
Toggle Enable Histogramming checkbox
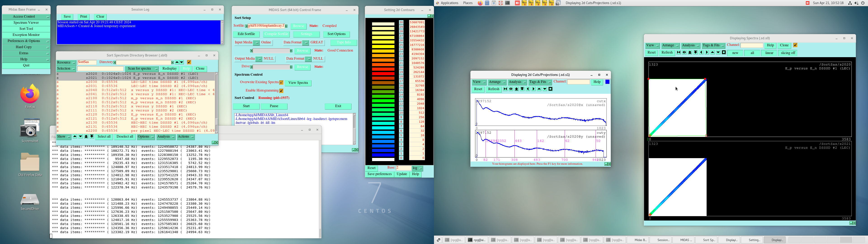click(x=281, y=91)
